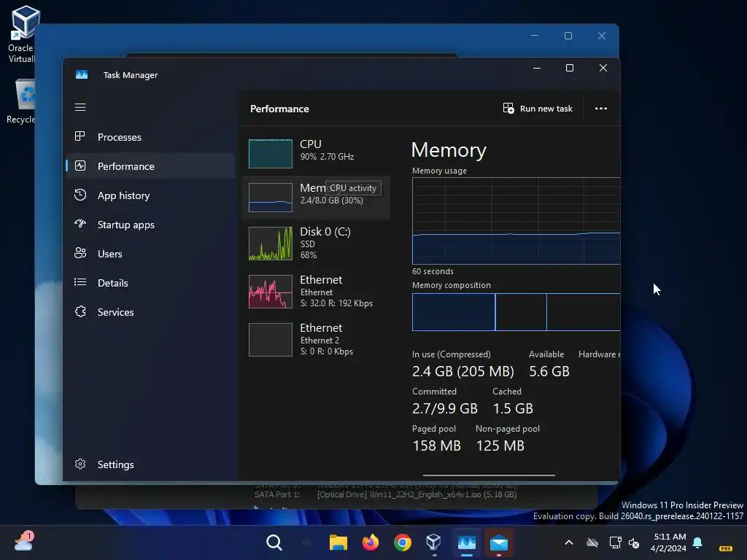Launch Firefox from the taskbar
Image resolution: width=747 pixels, height=560 pixels.
[x=370, y=542]
